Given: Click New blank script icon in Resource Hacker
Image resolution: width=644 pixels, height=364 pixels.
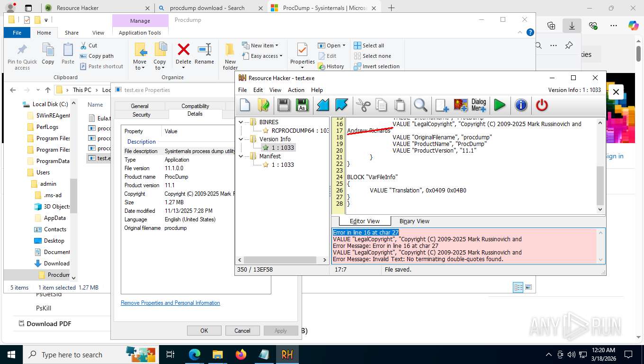Looking at the screenshot, I should coord(245,105).
